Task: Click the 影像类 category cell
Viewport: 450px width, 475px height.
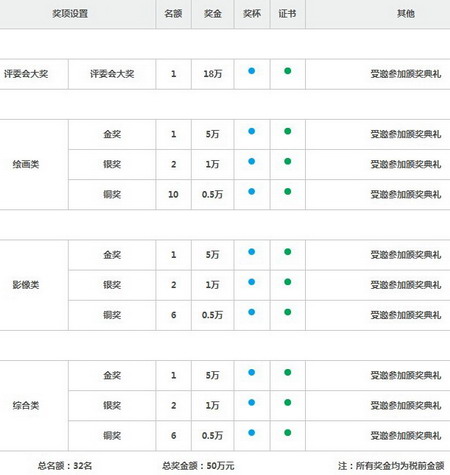Action: pos(26,285)
